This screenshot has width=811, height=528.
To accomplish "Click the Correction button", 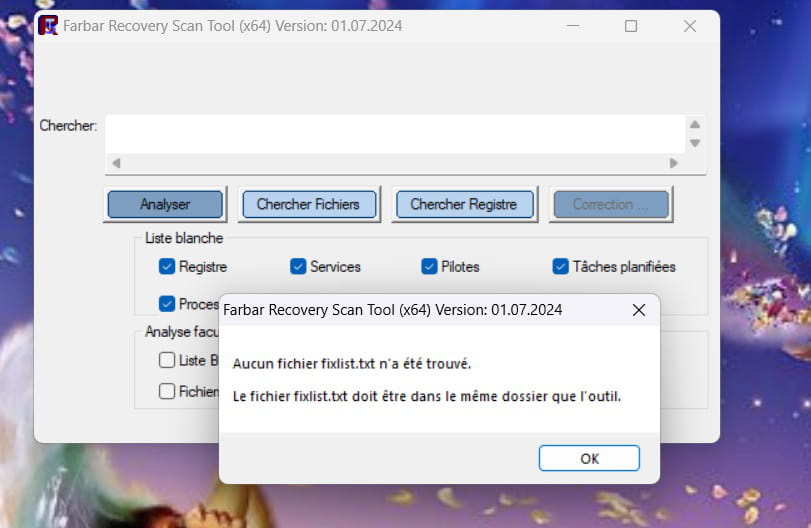I will pos(611,204).
